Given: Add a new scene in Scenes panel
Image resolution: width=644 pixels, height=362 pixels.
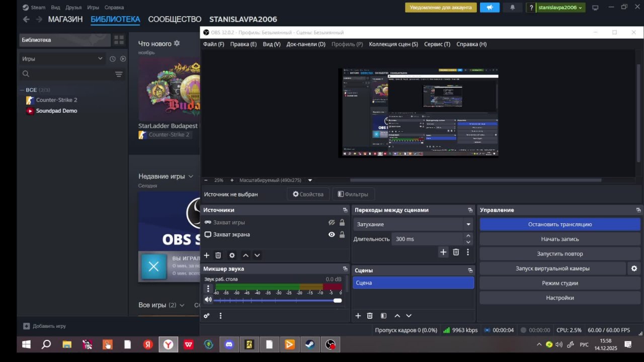Looking at the screenshot, I should [358, 316].
